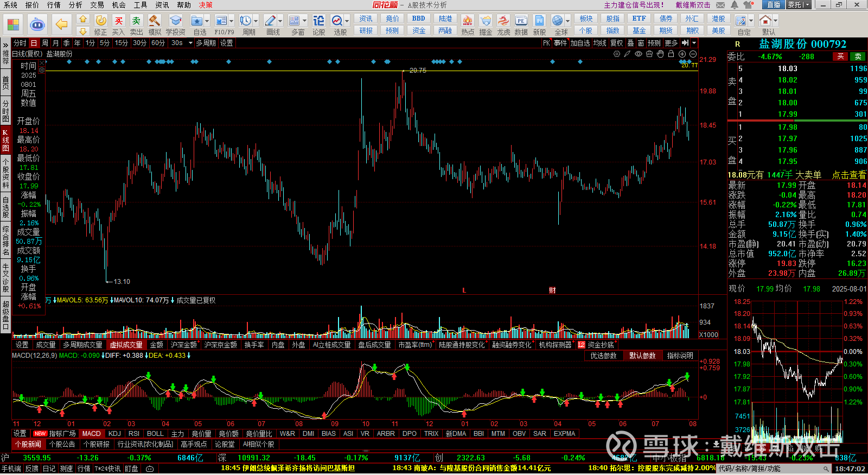Click the 指标说明 button

click(680, 356)
